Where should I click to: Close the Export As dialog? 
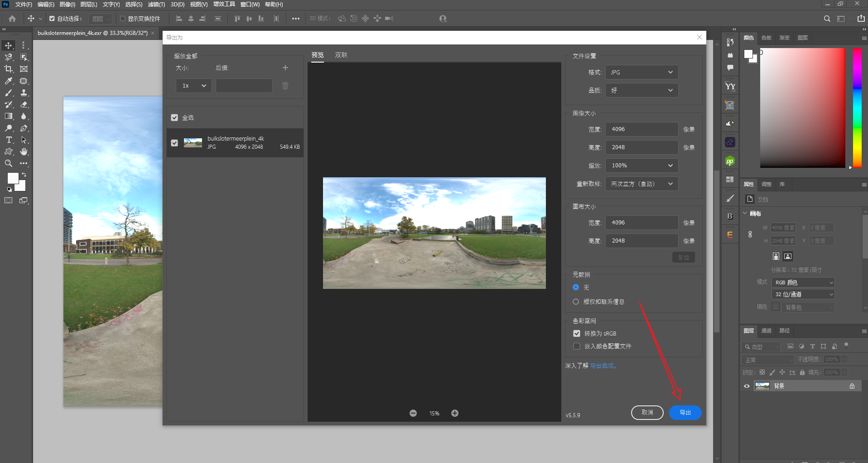[x=699, y=37]
